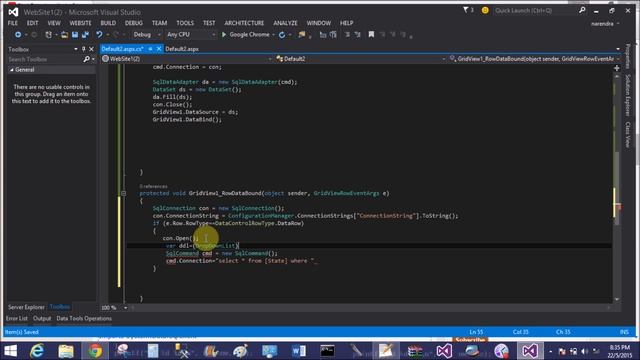The image size is (640, 360).
Task: Click the editor vertical scrollbar thumb
Action: (617, 188)
